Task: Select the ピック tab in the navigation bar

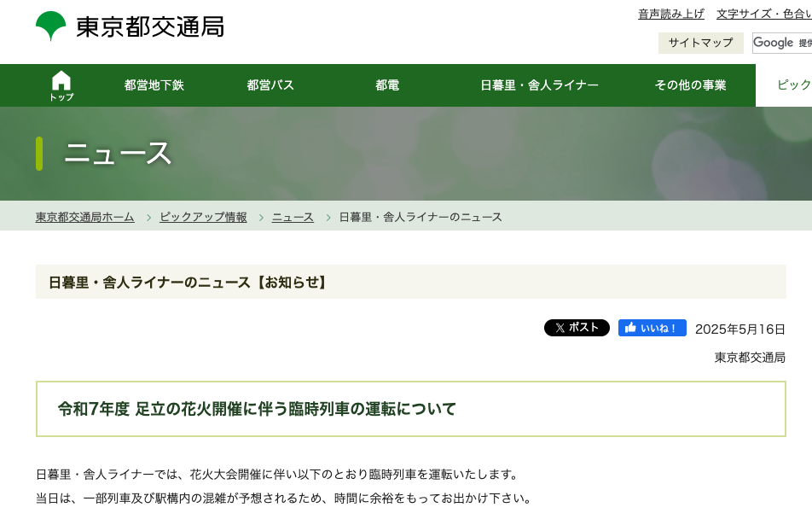Action: pyautogui.click(x=784, y=85)
